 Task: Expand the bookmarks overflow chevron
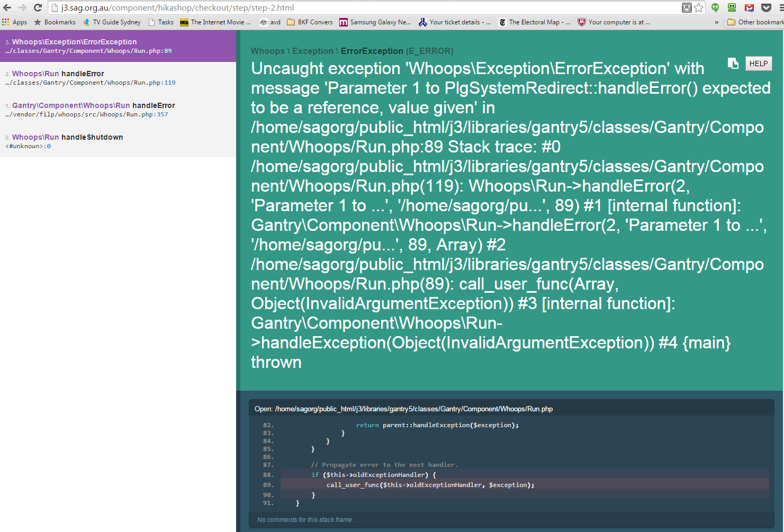tap(716, 22)
